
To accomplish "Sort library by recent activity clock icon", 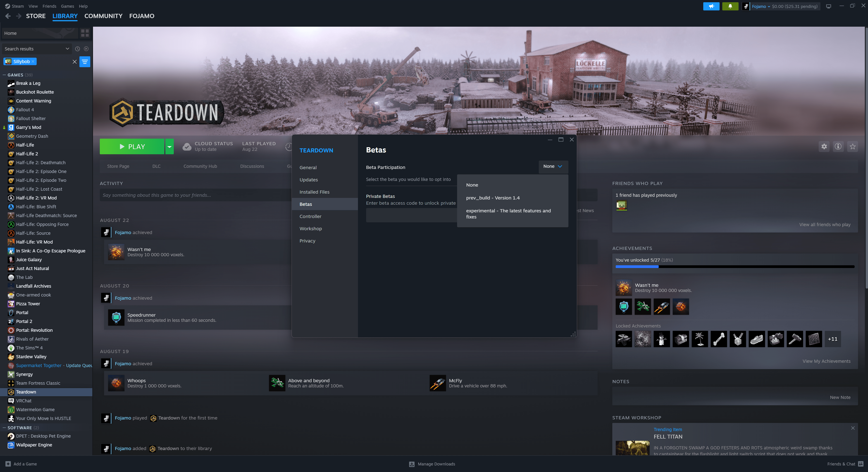I will (x=77, y=49).
